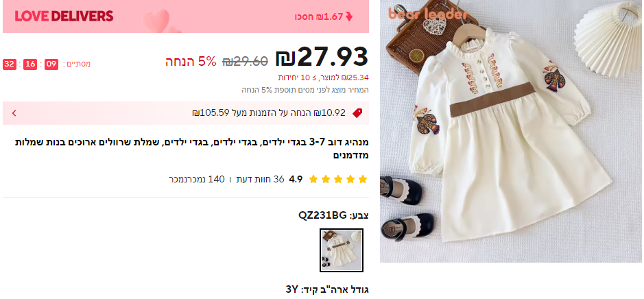The height and width of the screenshot is (299, 644).
Task: Click the ₪10.92 off orders coupon banner
Action: [x=186, y=113]
